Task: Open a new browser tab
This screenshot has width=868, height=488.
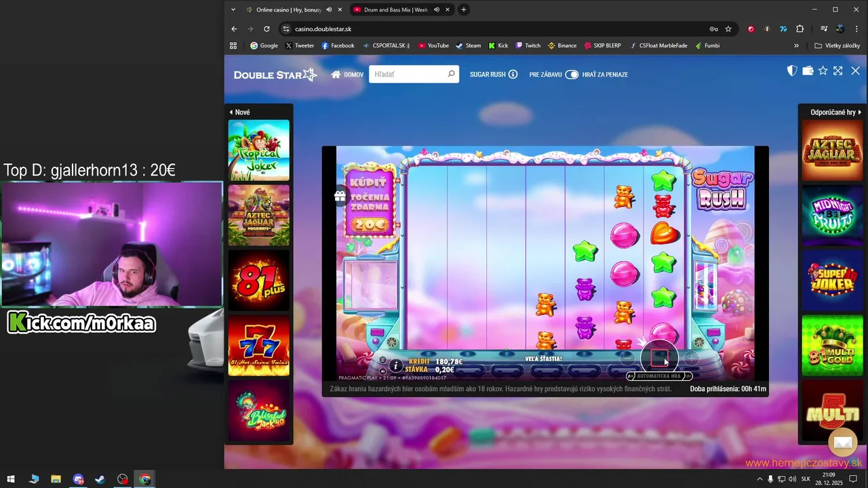Action: tap(464, 9)
